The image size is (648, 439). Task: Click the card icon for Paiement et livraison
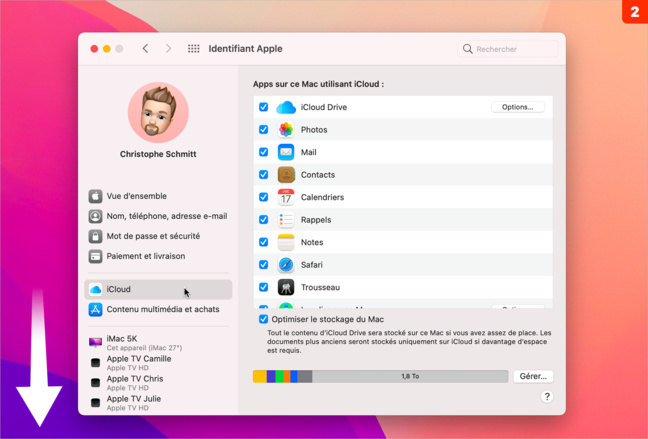pyautogui.click(x=95, y=256)
